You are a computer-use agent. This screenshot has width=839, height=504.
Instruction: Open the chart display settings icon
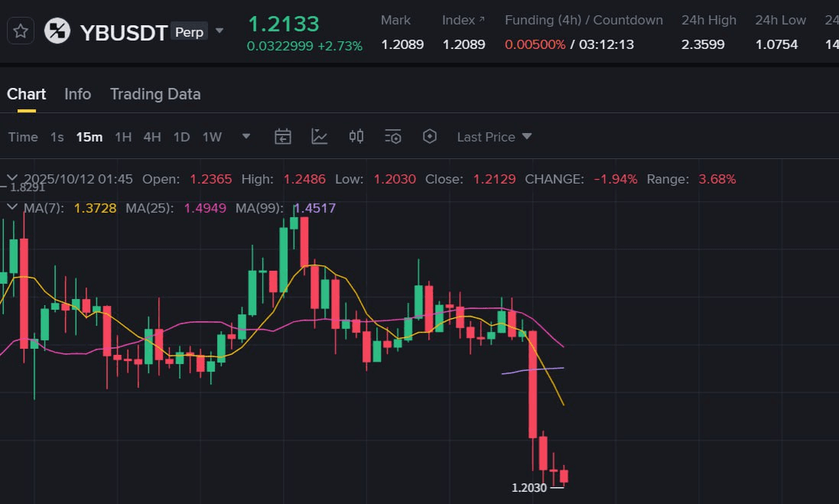[x=393, y=137]
